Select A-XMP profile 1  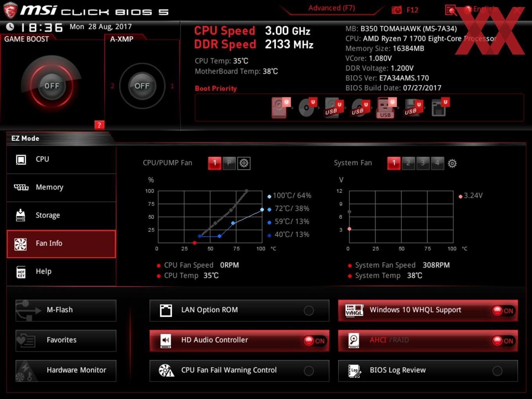coord(172,86)
